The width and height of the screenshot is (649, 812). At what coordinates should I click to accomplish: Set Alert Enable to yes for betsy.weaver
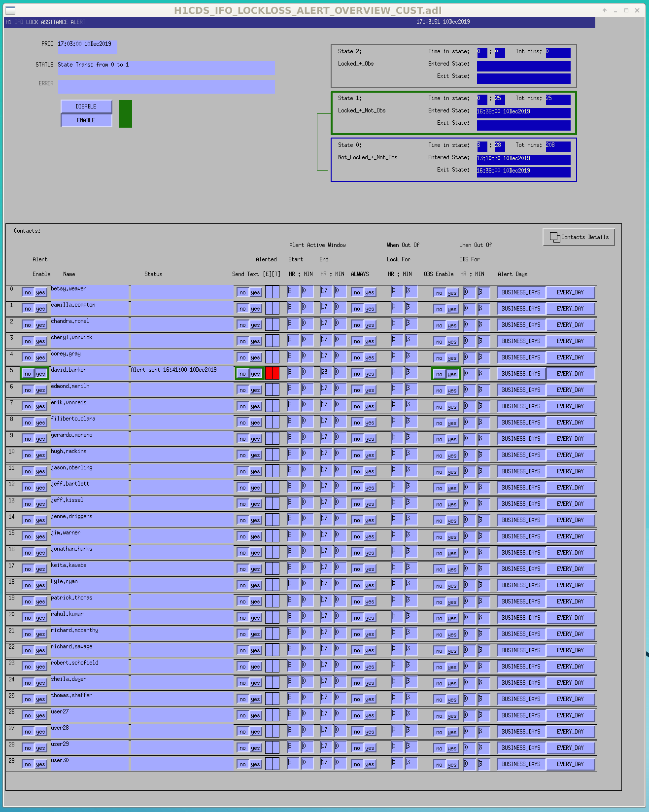click(41, 293)
